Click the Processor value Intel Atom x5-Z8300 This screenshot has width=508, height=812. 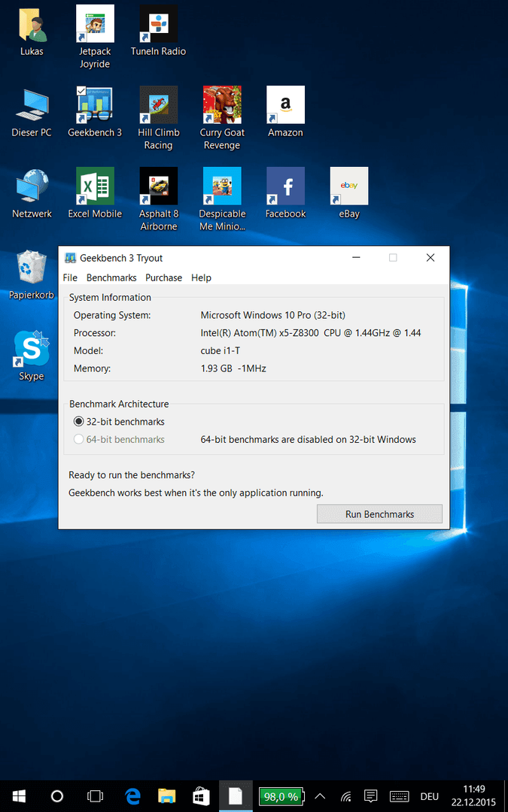point(311,333)
